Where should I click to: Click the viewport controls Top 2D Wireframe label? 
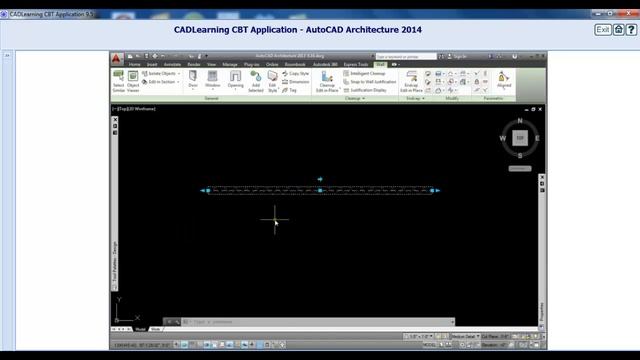click(134, 109)
